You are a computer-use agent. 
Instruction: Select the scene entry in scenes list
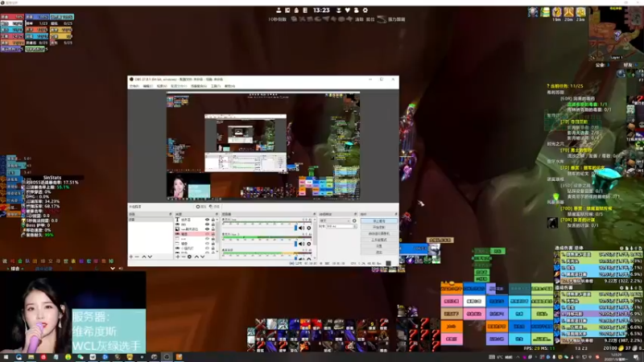coord(151,220)
